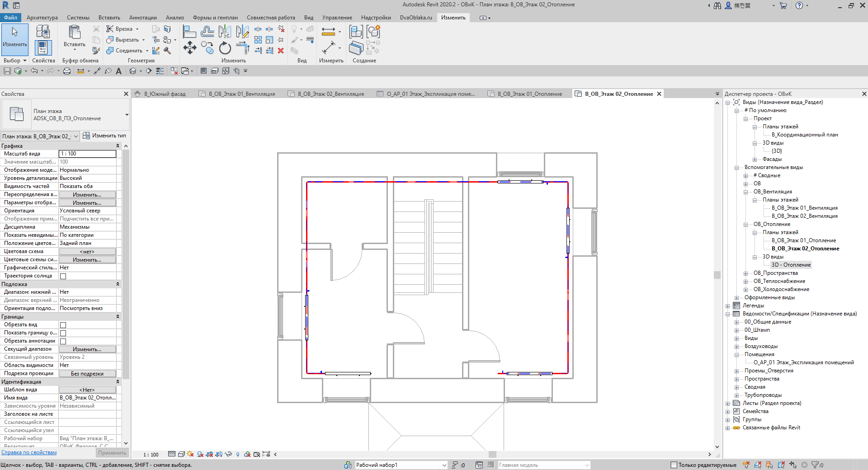The image size is (868, 470).
Task: Click the Масштаб вида value field 1 : 100
Action: 87,154
